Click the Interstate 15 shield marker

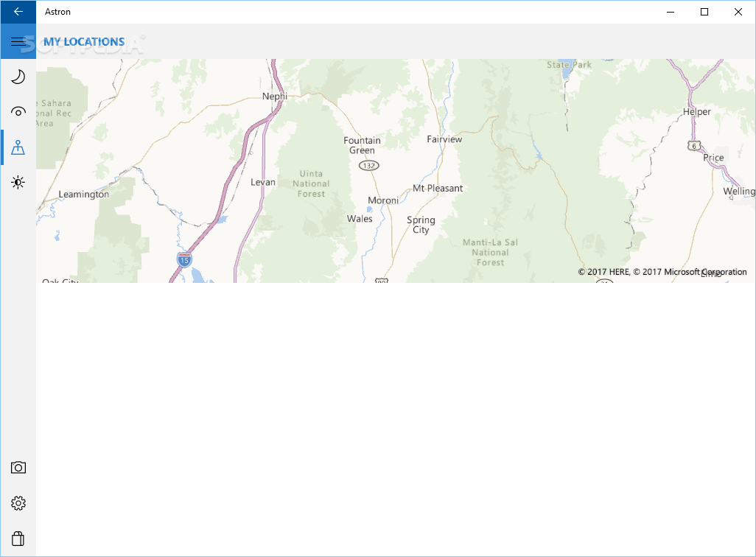[184, 260]
